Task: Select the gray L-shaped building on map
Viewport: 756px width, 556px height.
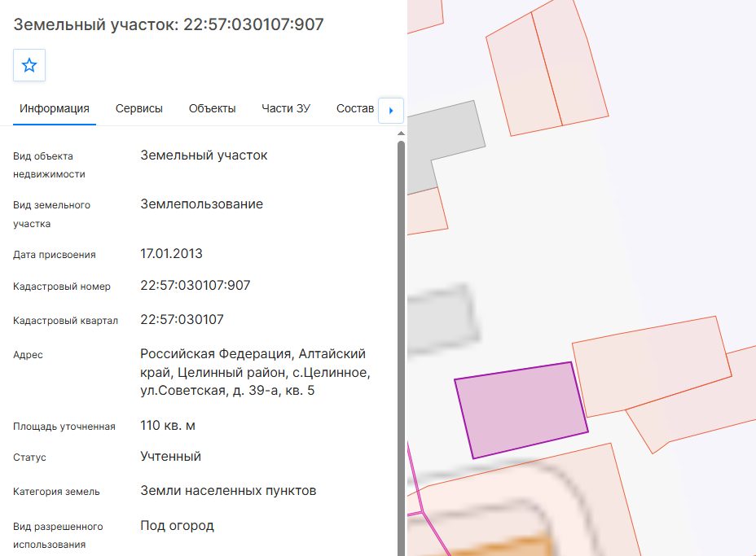Action: point(442,145)
